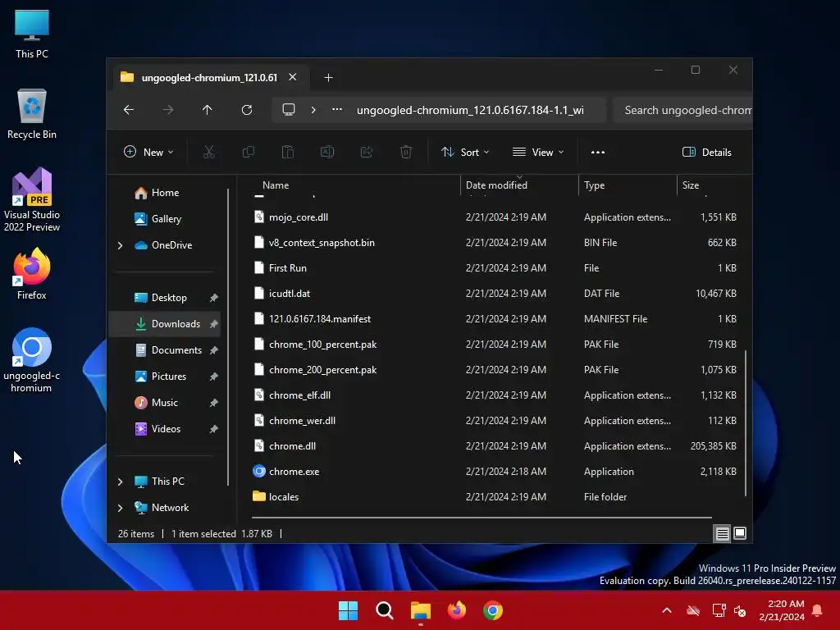Open Recycle Bin on desktop

(x=32, y=114)
